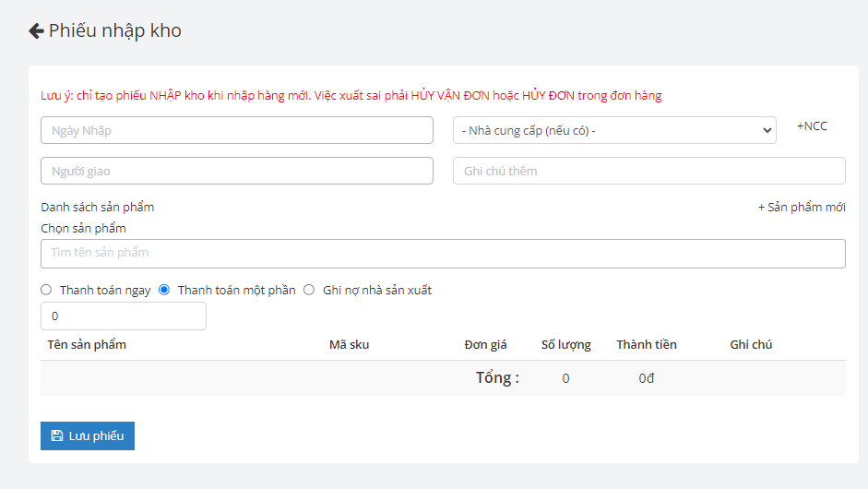Click the back arrow beside Phiếu nhập kho
The image size is (868, 489).
click(x=36, y=31)
